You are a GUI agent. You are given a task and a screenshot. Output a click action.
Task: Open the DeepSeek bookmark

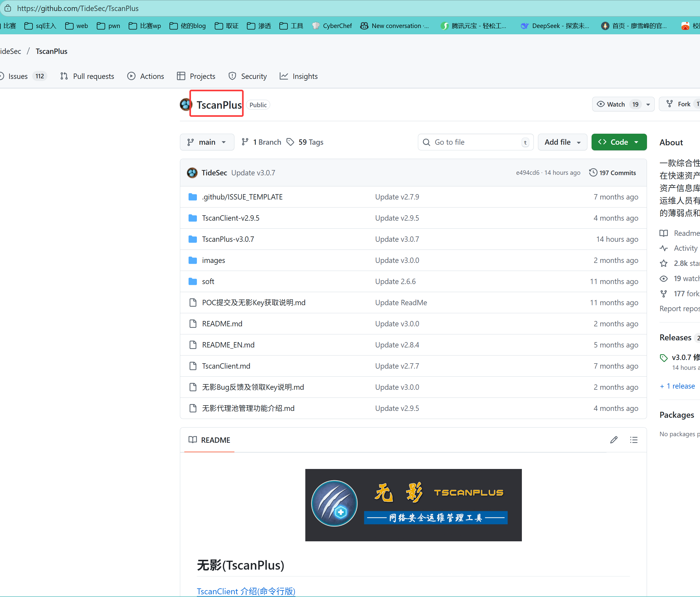point(555,26)
